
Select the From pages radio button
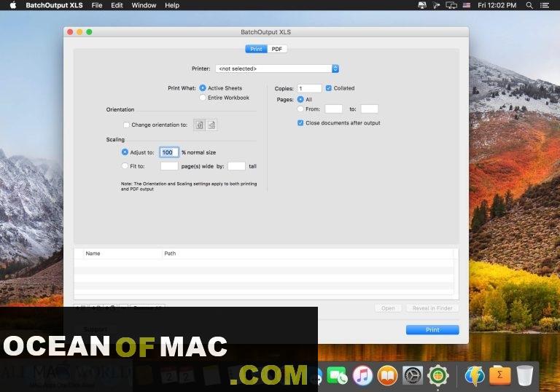click(x=300, y=109)
